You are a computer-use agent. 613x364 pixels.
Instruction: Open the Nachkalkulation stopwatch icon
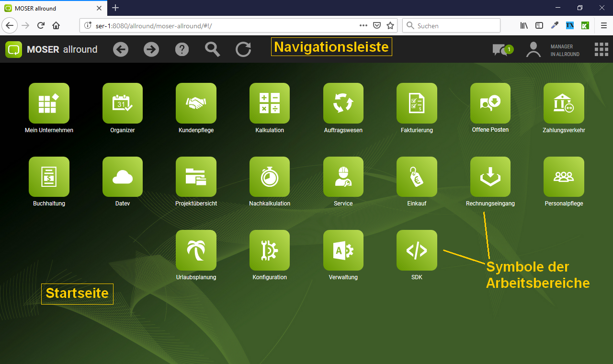tap(270, 177)
